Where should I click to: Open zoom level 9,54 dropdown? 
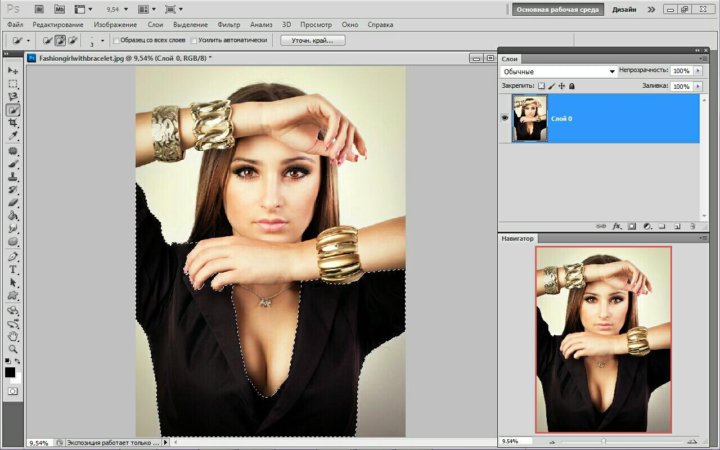pos(126,9)
